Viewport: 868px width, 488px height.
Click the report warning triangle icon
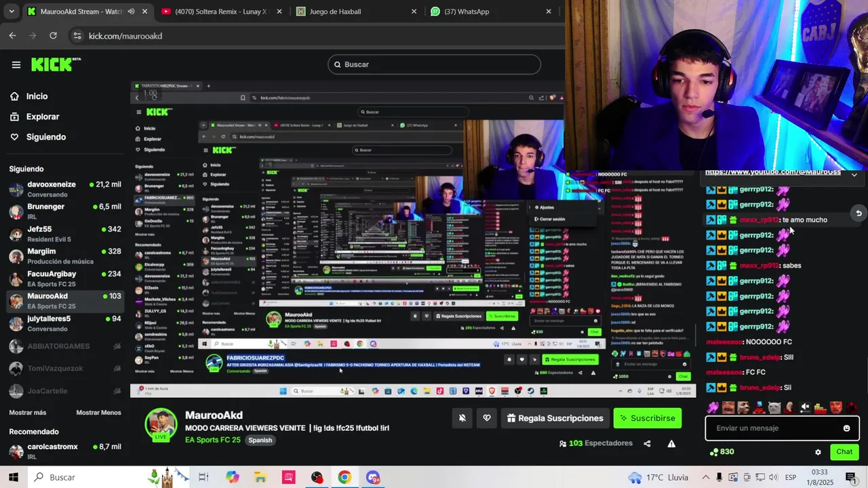click(x=671, y=444)
